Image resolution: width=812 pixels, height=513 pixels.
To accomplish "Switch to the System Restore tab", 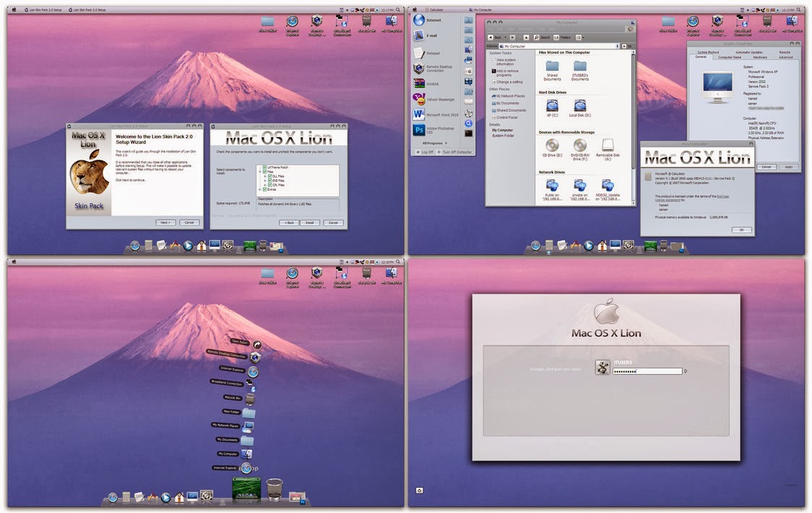I will click(x=707, y=52).
